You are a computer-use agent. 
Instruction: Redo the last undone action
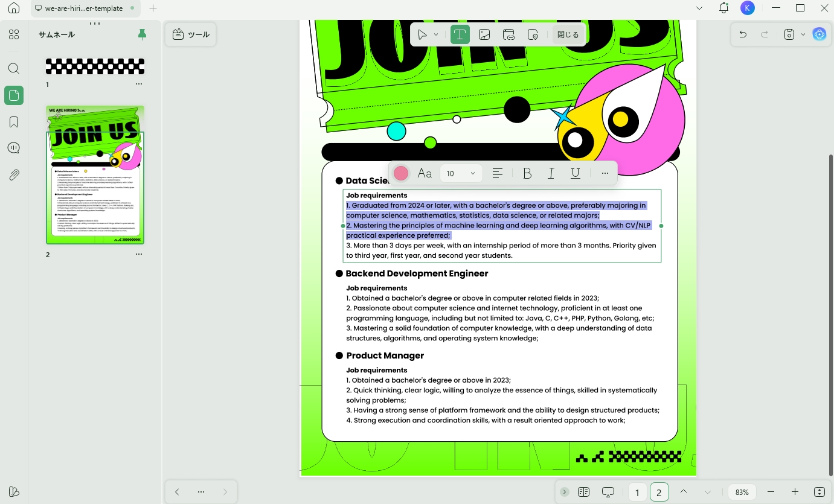(765, 34)
